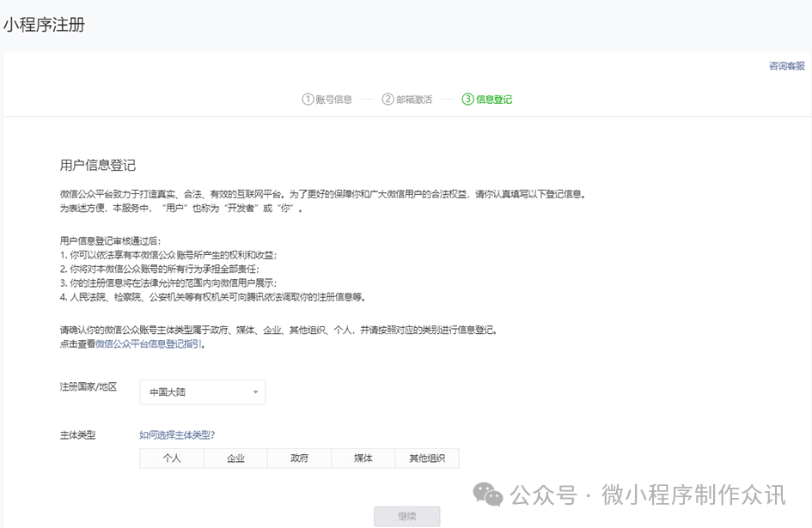Click the line starting 4. 人民法院
This screenshot has height=528, width=812.
tap(213, 297)
